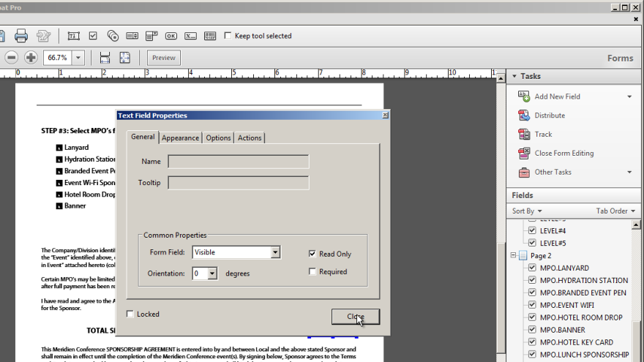The image size is (644, 362).
Task: Collapse the Tasks panel triangle
Action: 514,76
